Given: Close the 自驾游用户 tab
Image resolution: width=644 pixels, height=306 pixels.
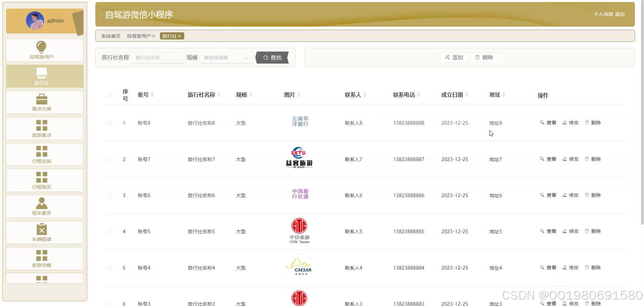Looking at the screenshot, I should point(154,36).
